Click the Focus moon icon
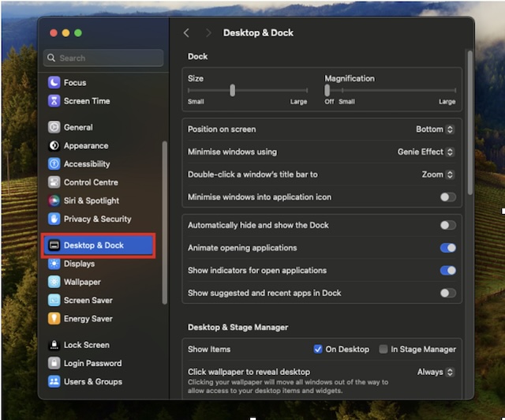 pyautogui.click(x=54, y=83)
